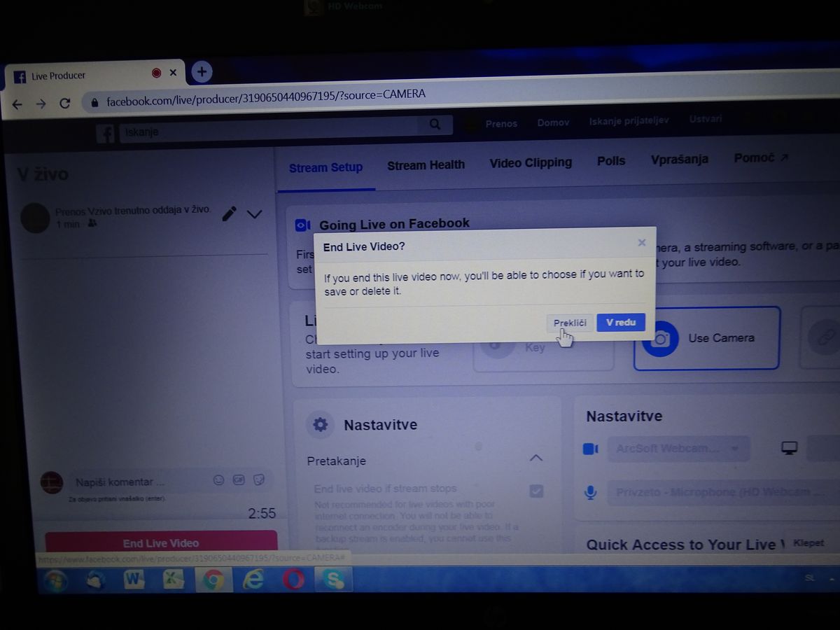Screen dimensions: 840x630
Task: Close the End Live Video dialog
Action: coord(641,243)
